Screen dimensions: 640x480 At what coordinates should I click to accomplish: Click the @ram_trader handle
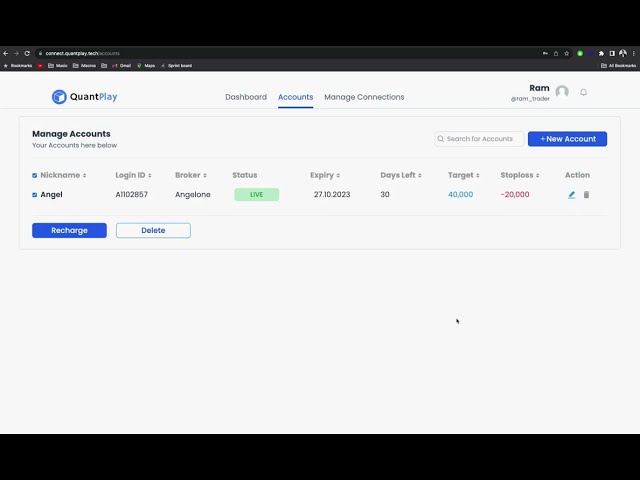[x=530, y=99]
